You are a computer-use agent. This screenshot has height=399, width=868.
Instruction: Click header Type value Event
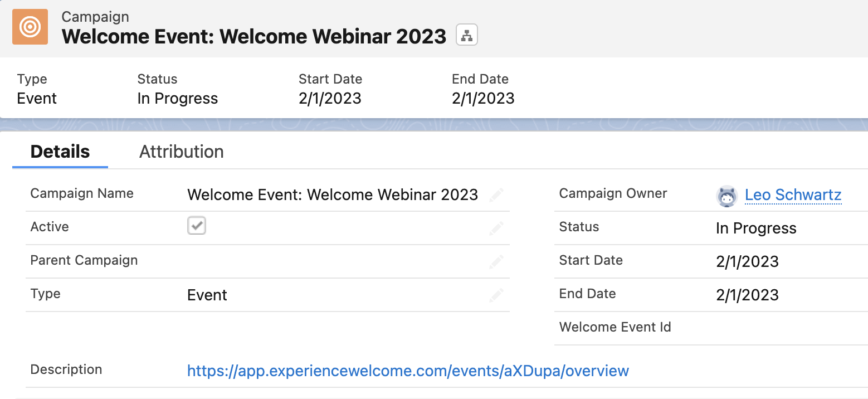coord(37,99)
